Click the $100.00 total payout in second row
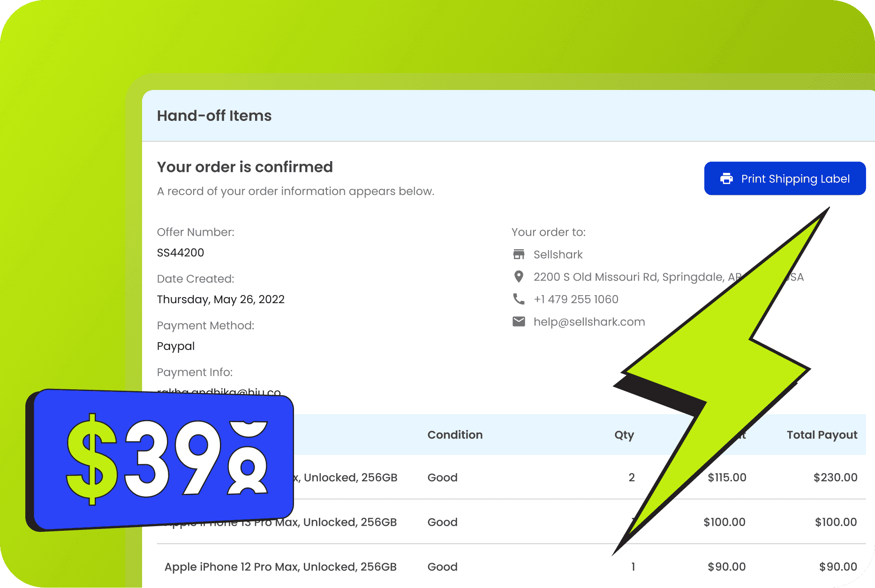Screen dimensions: 875x588 [836, 522]
